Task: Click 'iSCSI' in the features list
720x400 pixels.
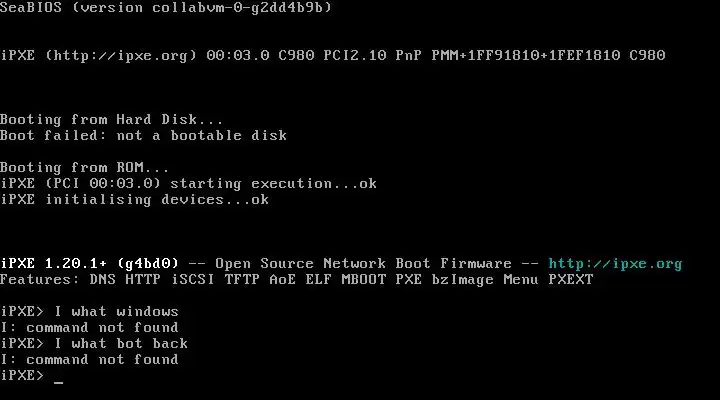Action: click(x=193, y=280)
